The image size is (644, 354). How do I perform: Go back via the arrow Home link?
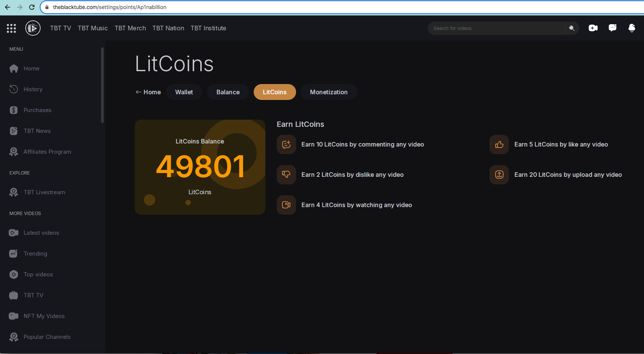pyautogui.click(x=148, y=92)
